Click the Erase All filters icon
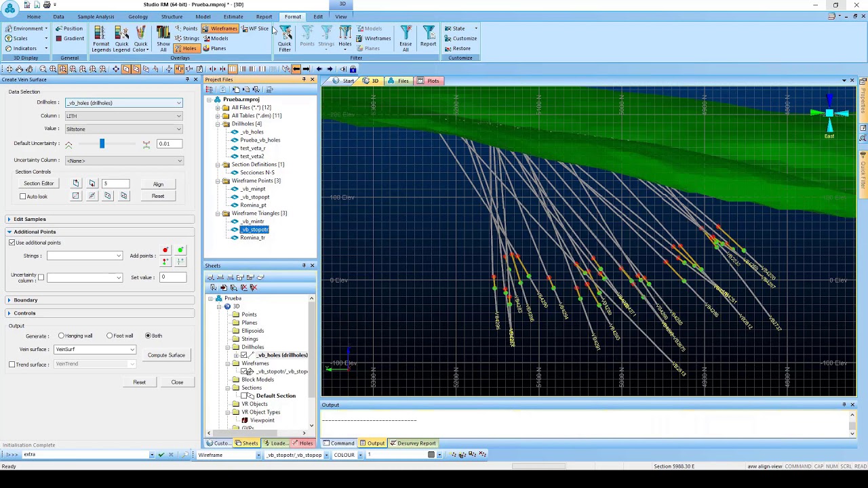 [406, 38]
